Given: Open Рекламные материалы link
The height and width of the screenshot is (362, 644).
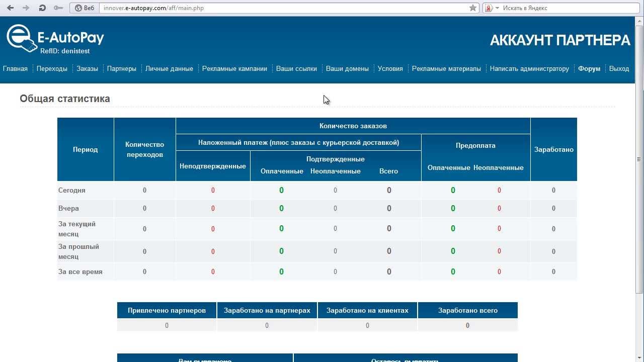Looking at the screenshot, I should (446, 68).
